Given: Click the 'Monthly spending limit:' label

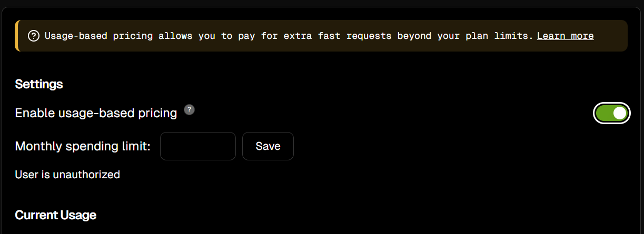Looking at the screenshot, I should click(x=83, y=146).
